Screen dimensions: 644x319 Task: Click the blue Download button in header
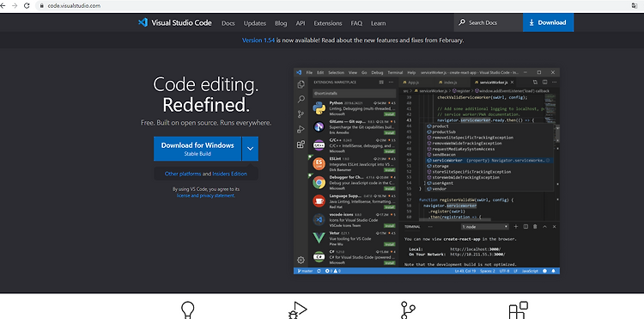549,22
